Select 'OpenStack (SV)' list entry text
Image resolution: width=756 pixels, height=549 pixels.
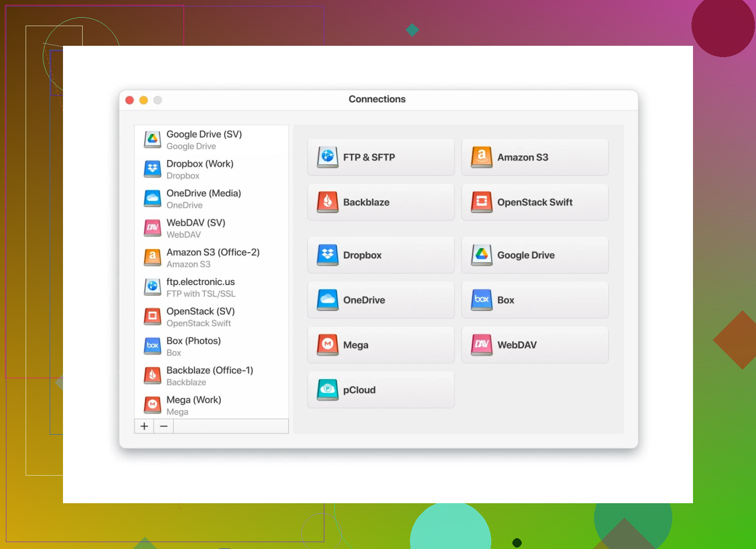(x=201, y=311)
